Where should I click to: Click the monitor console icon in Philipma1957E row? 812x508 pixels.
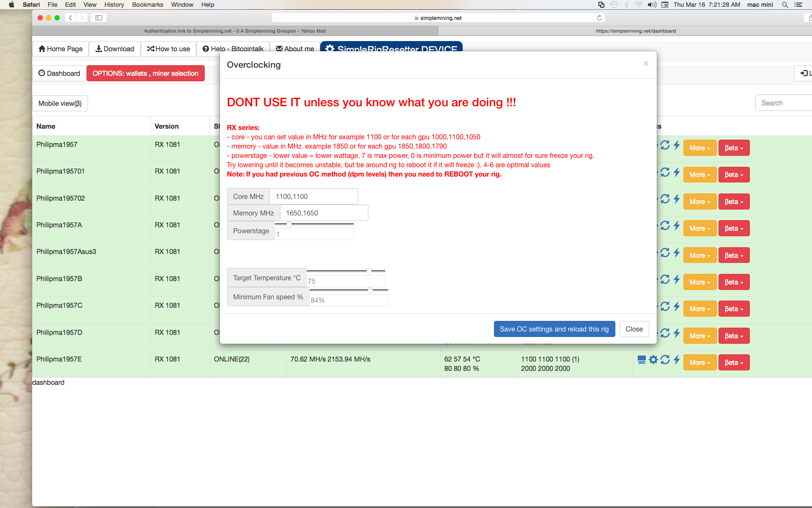pos(642,360)
